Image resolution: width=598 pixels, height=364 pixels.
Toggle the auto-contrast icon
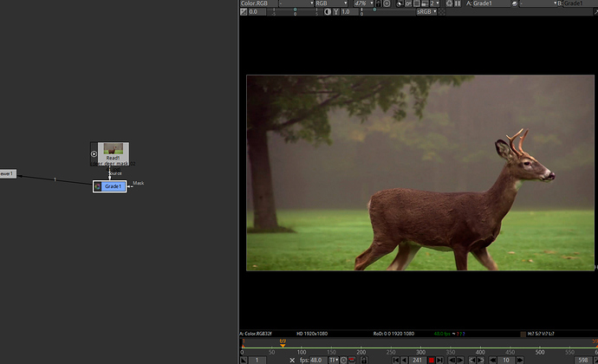(x=328, y=12)
